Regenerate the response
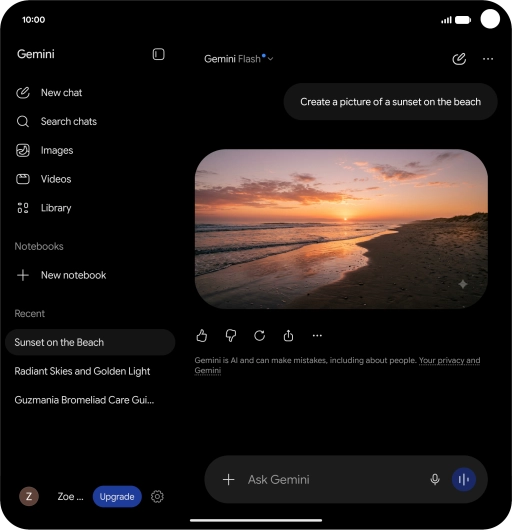 (260, 336)
